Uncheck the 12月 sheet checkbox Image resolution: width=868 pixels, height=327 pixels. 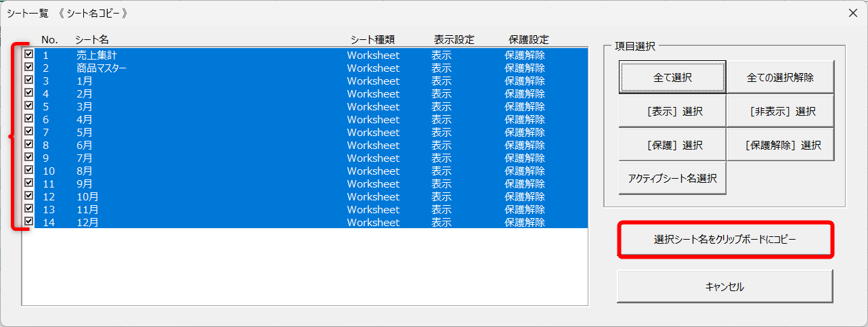click(x=29, y=221)
